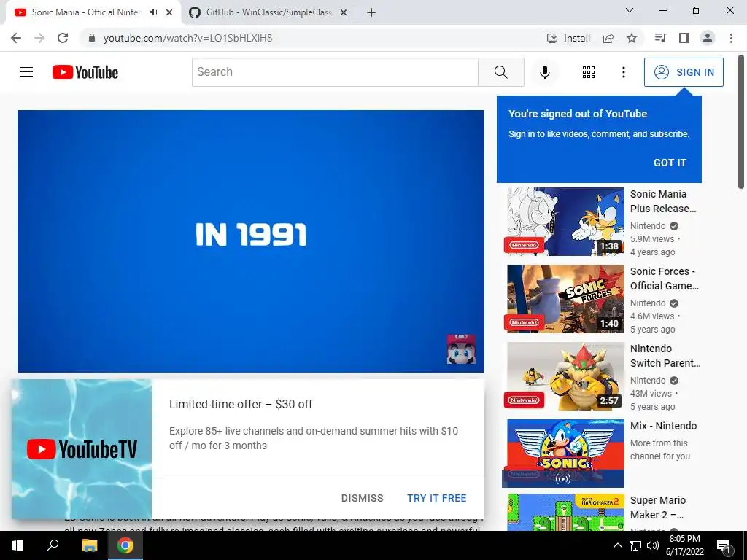Toggle the Chrome side panel

[684, 38]
